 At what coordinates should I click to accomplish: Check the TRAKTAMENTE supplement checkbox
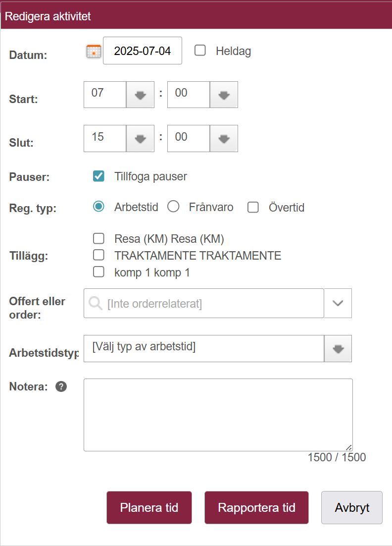pos(99,255)
